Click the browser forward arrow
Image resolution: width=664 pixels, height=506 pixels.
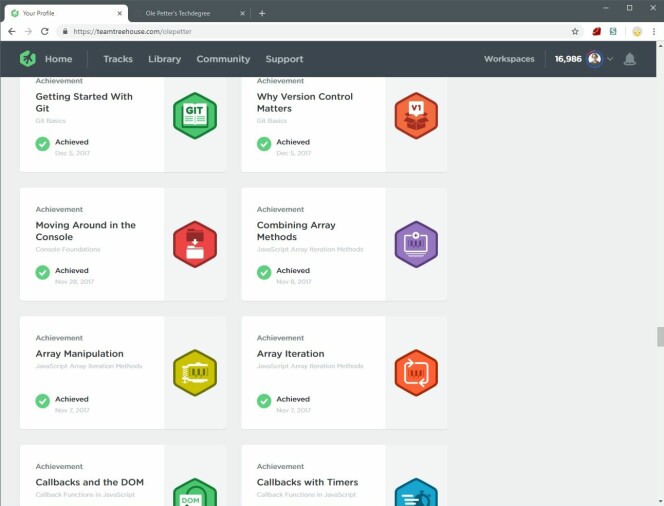[x=28, y=31]
